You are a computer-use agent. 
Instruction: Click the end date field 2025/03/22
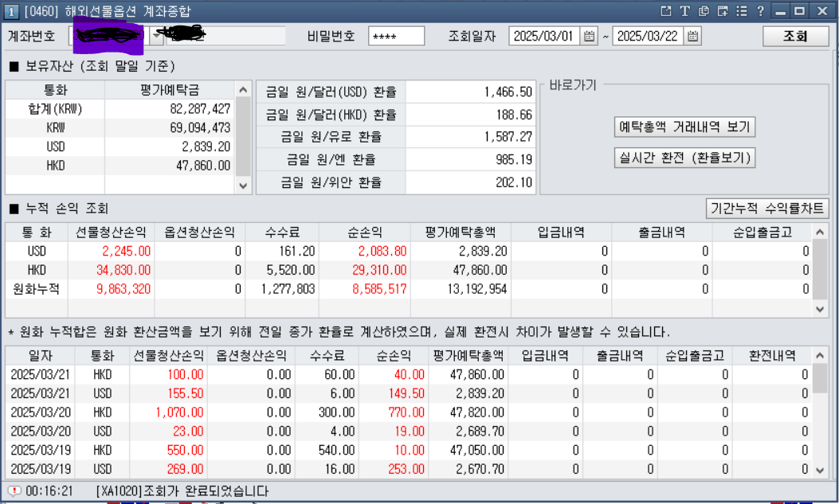point(648,37)
